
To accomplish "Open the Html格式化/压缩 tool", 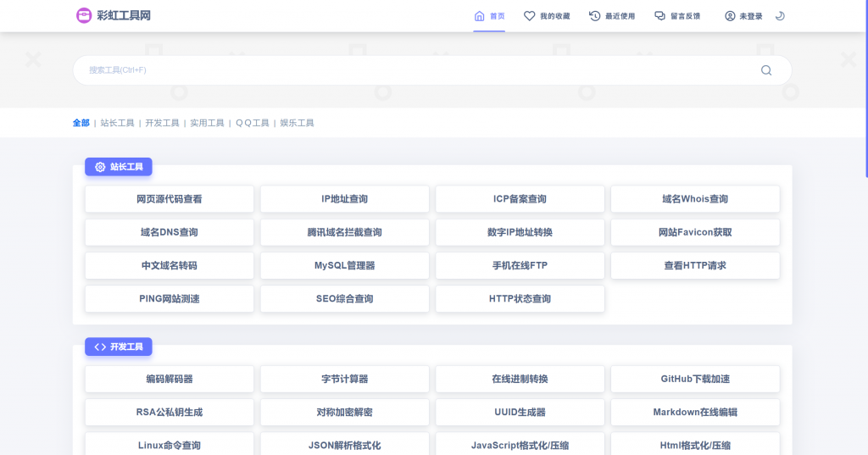I will pyautogui.click(x=695, y=445).
